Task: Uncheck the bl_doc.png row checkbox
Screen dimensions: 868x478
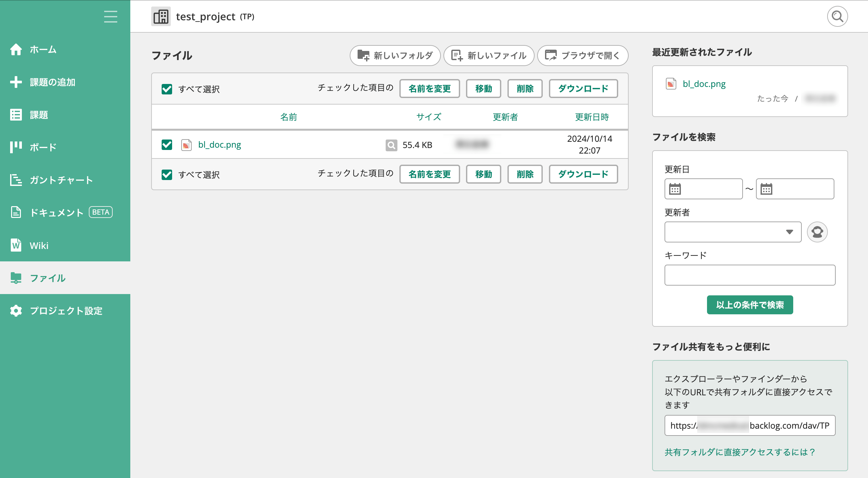Action: 167,145
